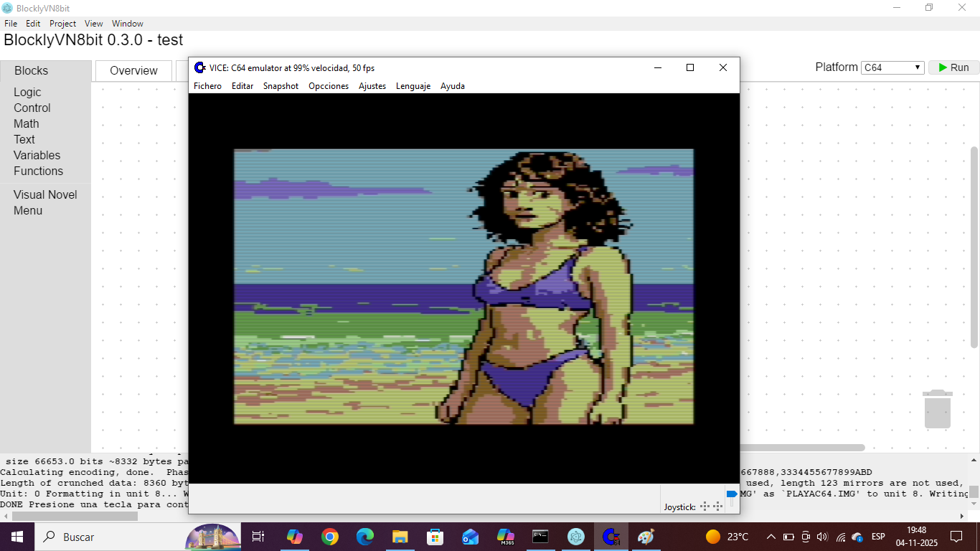Launch Google Chrome from the taskbar
The image size is (980, 551).
[330, 537]
